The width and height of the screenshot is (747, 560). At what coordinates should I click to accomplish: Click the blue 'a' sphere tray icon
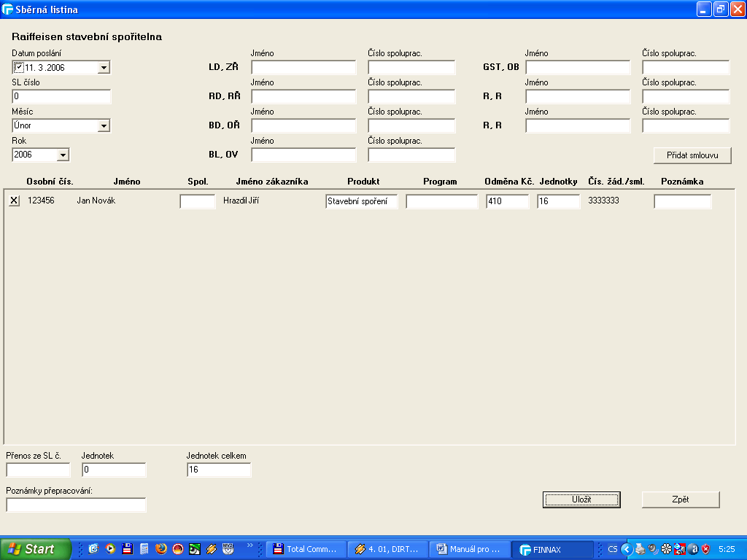(693, 549)
